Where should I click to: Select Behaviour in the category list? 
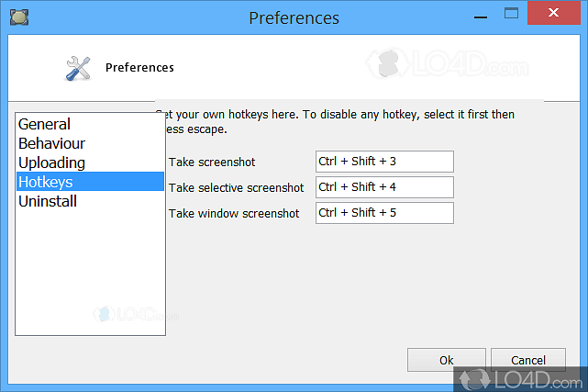pyautogui.click(x=90, y=143)
